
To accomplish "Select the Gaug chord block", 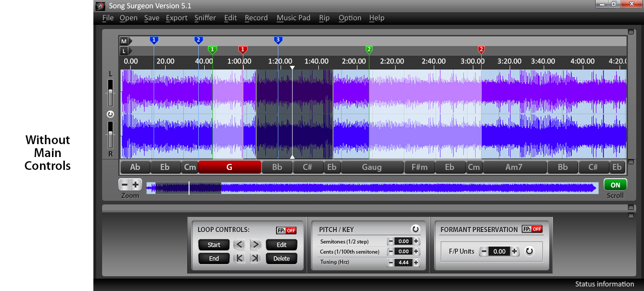I will (372, 167).
